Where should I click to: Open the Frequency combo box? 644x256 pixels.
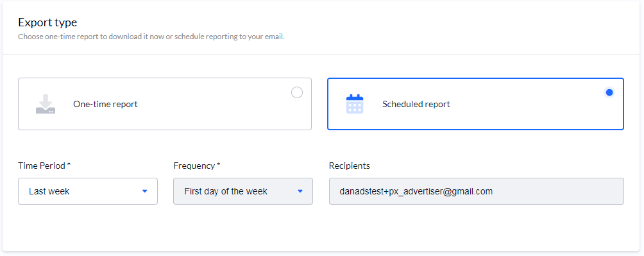tap(243, 191)
